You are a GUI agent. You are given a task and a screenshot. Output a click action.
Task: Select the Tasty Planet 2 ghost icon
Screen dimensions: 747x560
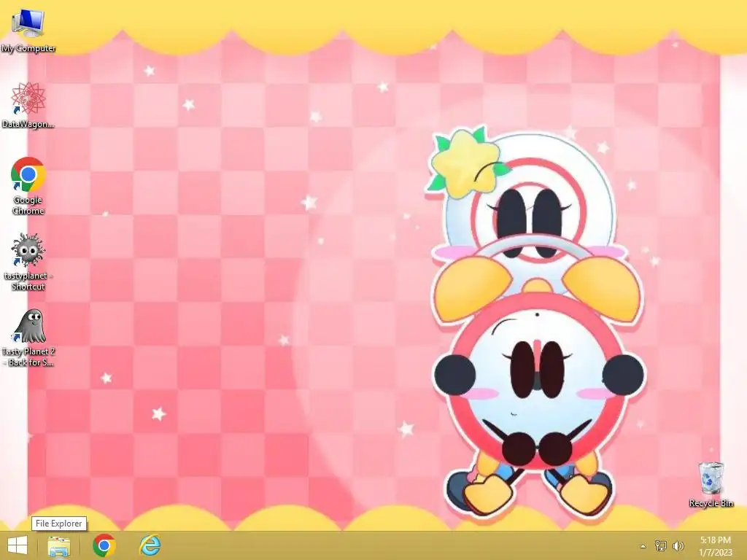click(28, 326)
